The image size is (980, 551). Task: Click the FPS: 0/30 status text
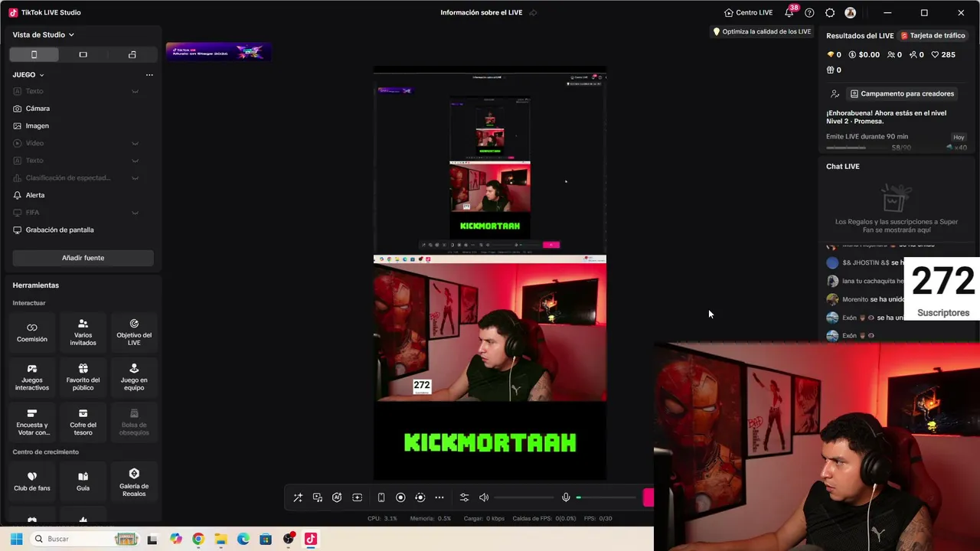(x=598, y=519)
